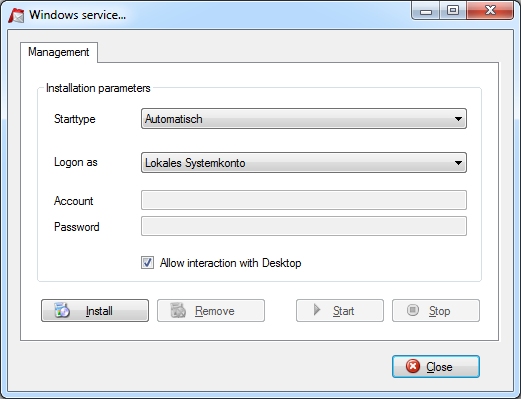
Task: Toggle via the 'Allow interaction with Desktop' label
Action: click(x=230, y=263)
